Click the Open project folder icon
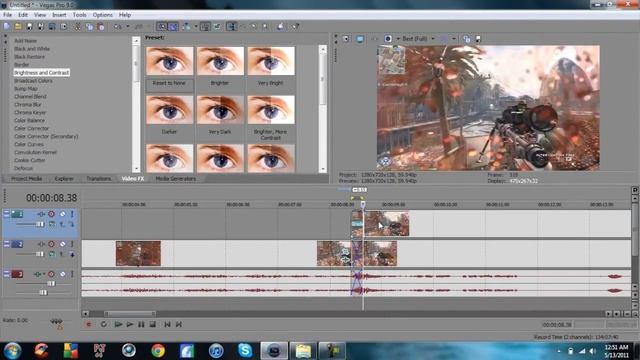This screenshot has height=360, width=640. click(18, 27)
